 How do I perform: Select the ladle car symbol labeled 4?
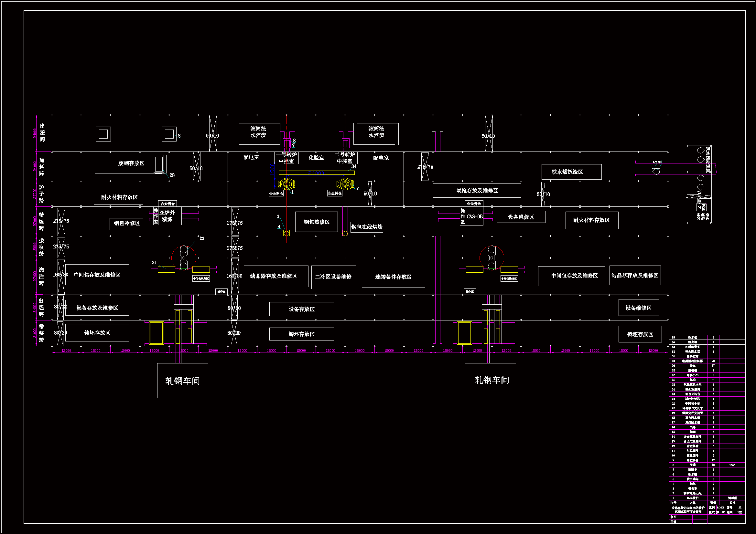pyautogui.click(x=286, y=233)
